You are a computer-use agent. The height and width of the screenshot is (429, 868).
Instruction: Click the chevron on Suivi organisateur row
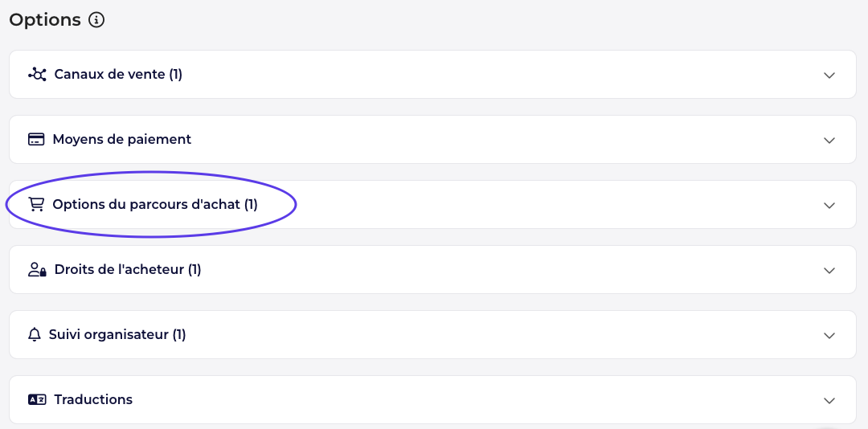[829, 335]
